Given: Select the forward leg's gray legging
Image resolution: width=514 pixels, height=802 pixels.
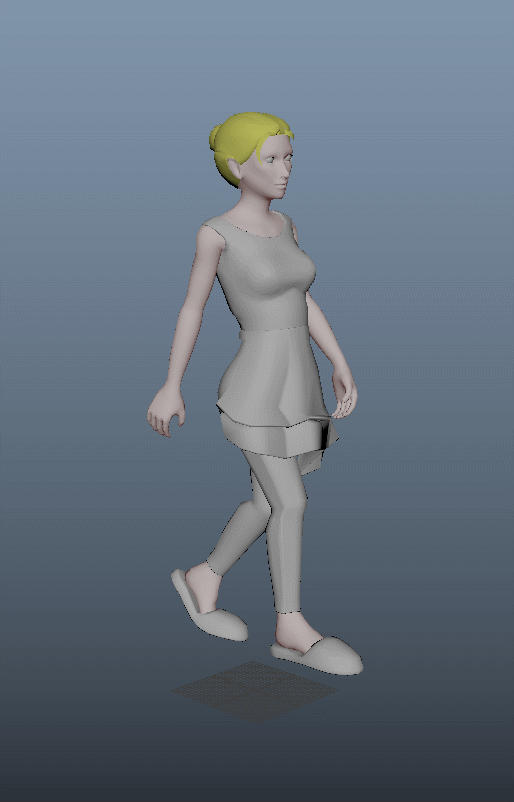Looking at the screenshot, I should [286, 532].
